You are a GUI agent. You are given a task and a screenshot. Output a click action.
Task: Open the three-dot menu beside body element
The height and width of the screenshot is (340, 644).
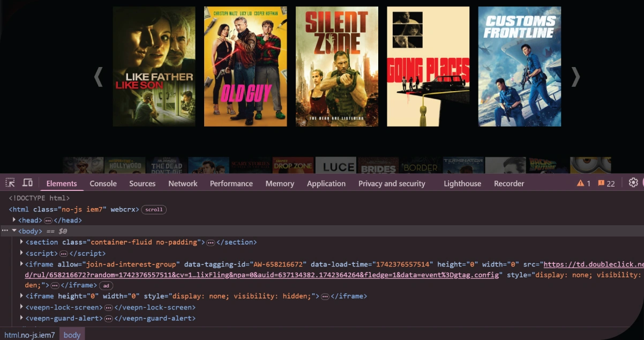tap(5, 231)
